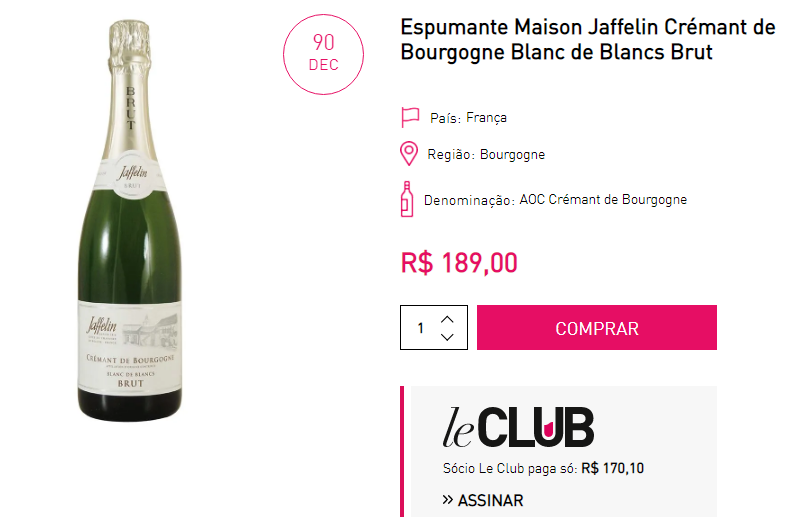Image resolution: width=798 pixels, height=517 pixels.
Task: Click the Le Club logo
Action: 518,427
